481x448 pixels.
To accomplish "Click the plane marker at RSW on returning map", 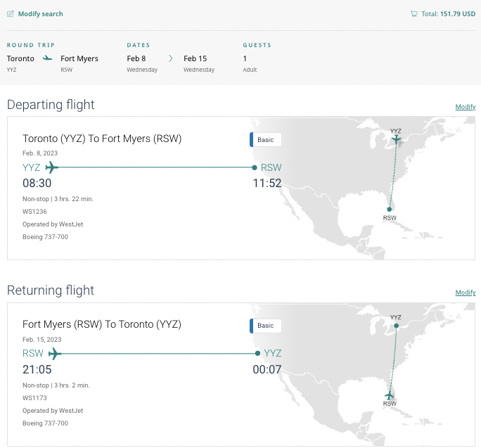I will [x=390, y=395].
